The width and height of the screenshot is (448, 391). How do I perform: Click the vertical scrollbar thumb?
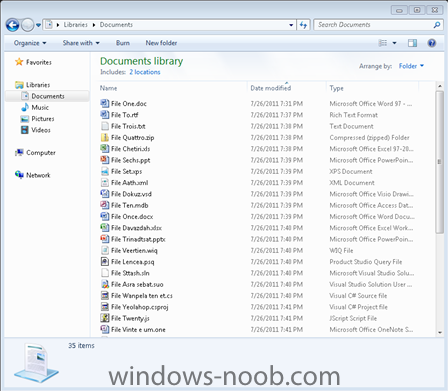coord(439,162)
